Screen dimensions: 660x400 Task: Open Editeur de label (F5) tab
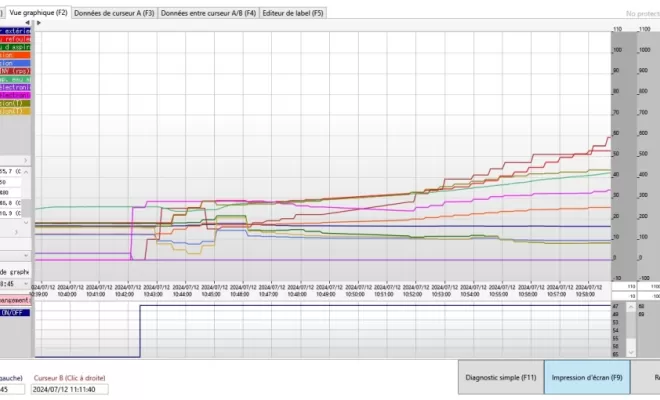point(293,13)
